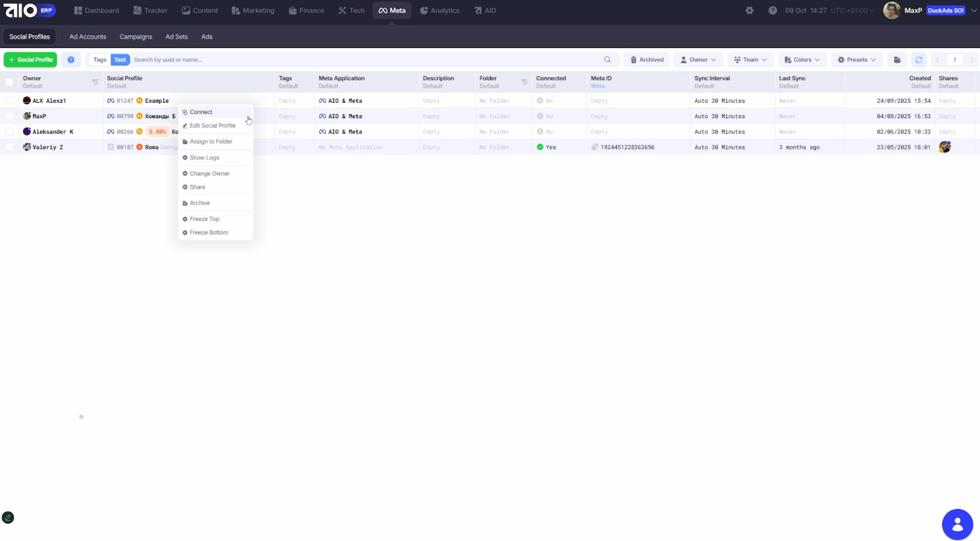Click the blue info icon beside Social Profile button

click(x=71, y=60)
